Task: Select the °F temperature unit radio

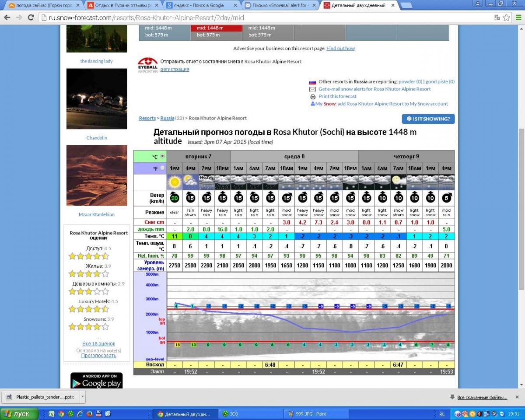Action: coord(162,168)
